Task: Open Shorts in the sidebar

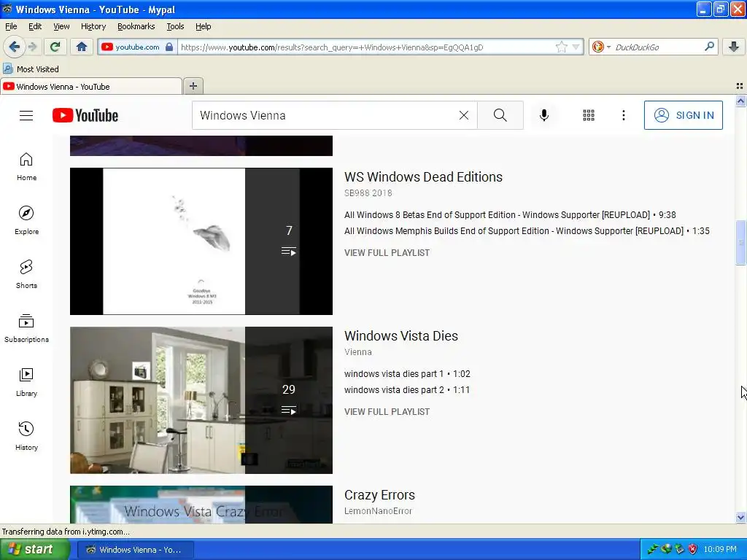Action: click(27, 274)
